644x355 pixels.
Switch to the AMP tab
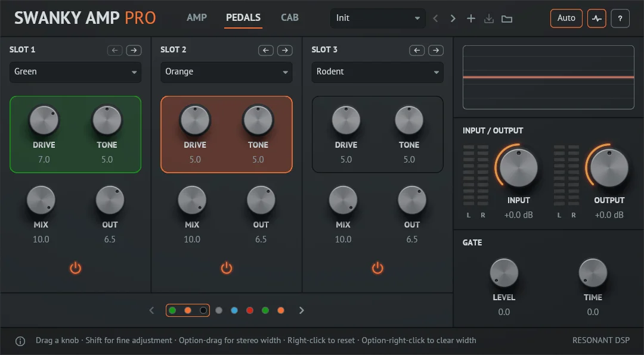(x=197, y=18)
